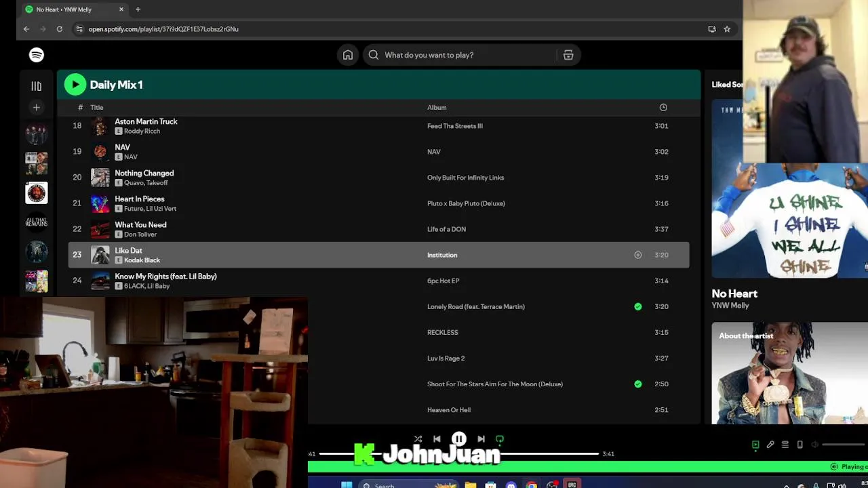Open album 6pc Hot EP
The width and height of the screenshot is (868, 488).
[x=443, y=281]
